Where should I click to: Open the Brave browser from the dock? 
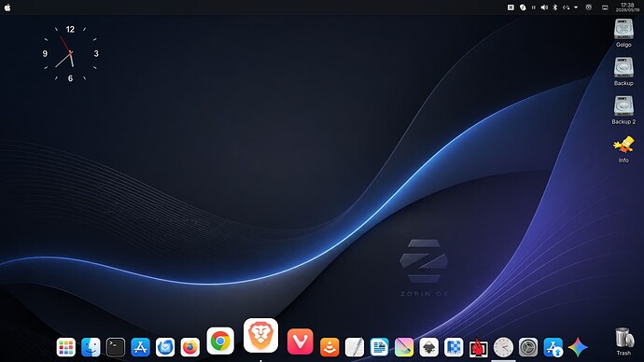pos(260,335)
